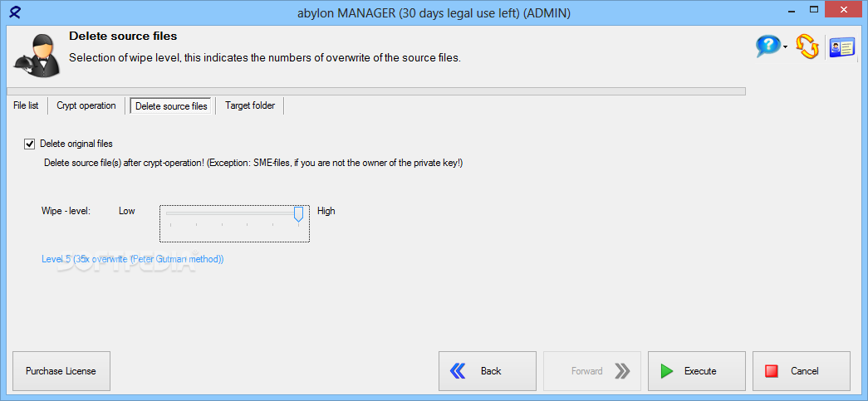The width and height of the screenshot is (868, 401).
Task: Go Back to the previous step
Action: [x=487, y=371]
